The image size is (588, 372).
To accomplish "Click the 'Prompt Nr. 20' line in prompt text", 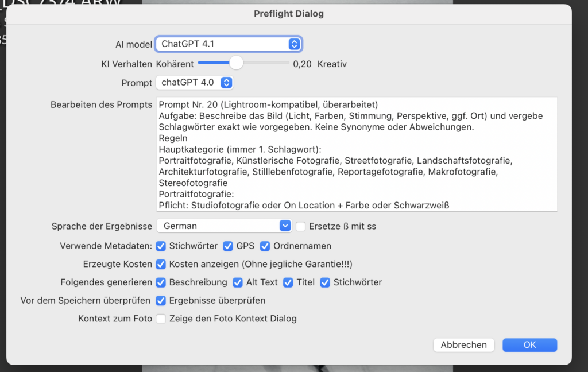I will pyautogui.click(x=268, y=104).
